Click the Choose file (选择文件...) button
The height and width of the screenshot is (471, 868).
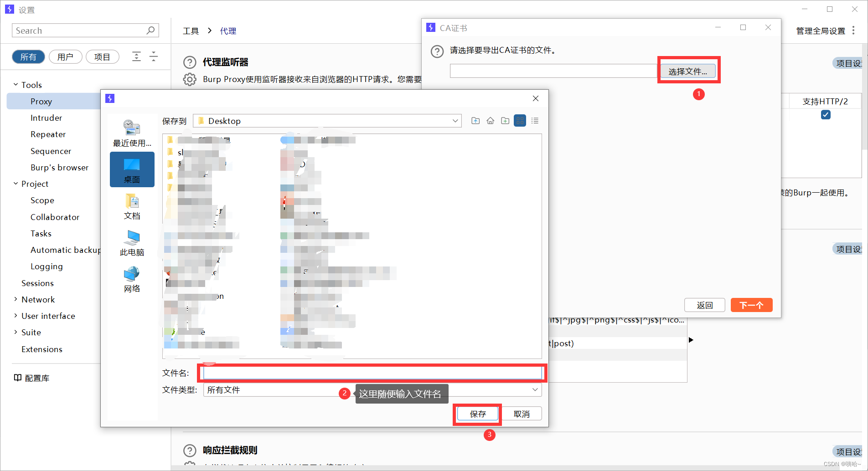688,72
